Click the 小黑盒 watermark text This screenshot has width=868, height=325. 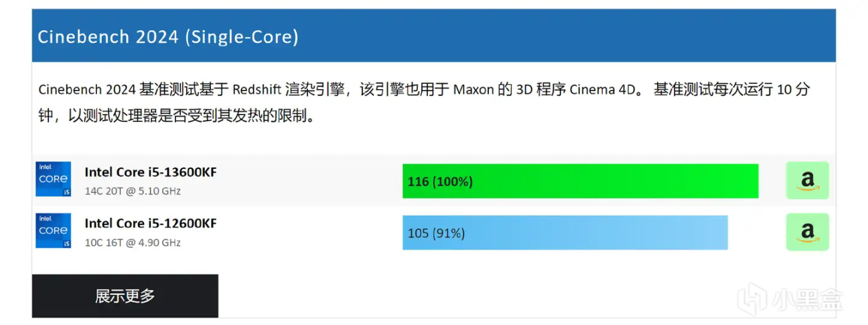[x=804, y=299]
